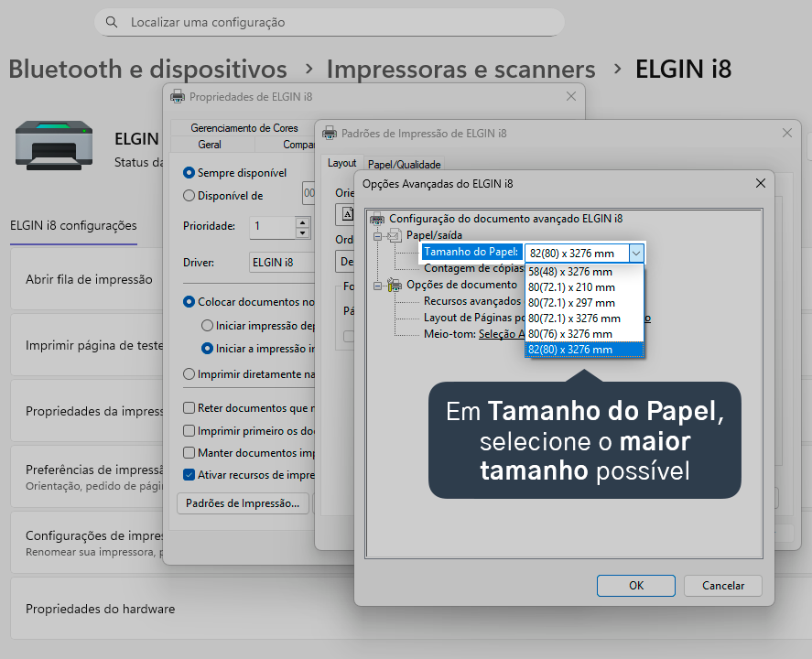Uncheck Ativar recursos de impressão avançados
Image resolution: width=812 pixels, height=659 pixels.
tap(189, 475)
